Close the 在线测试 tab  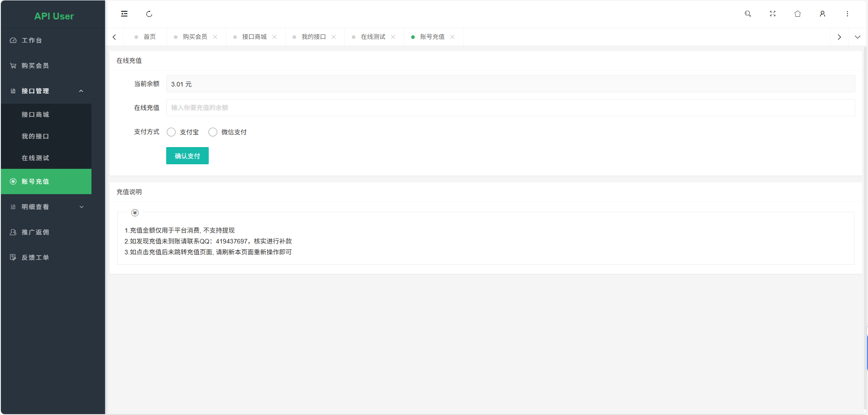(x=393, y=37)
